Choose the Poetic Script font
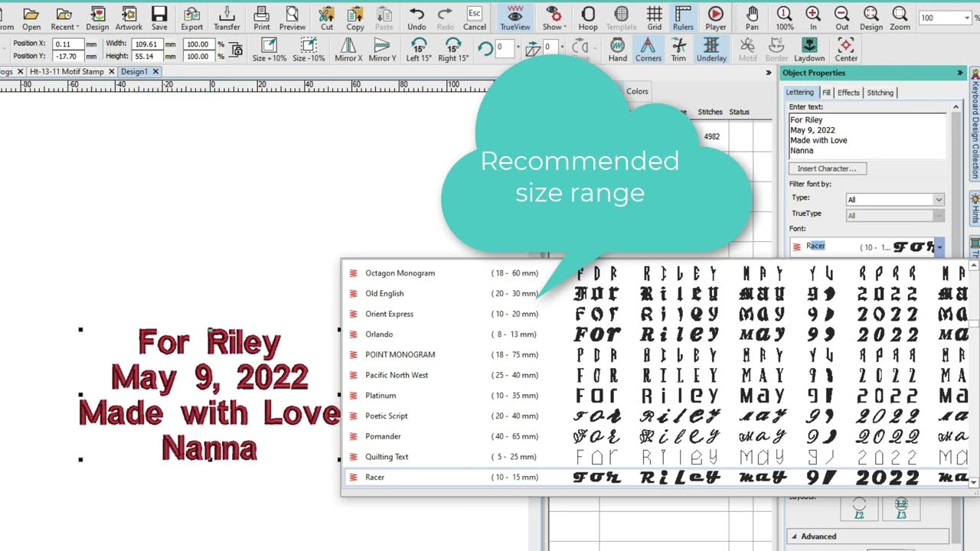The height and width of the screenshot is (551, 980). pos(387,416)
